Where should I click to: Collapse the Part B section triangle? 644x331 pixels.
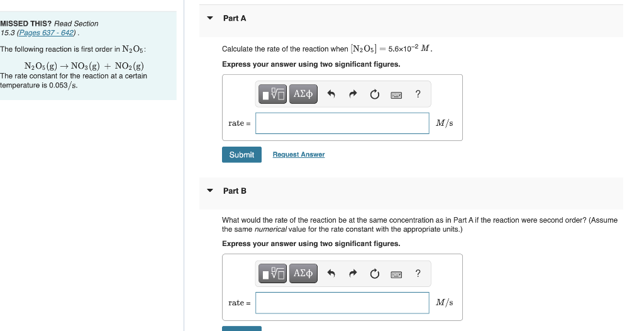(210, 191)
